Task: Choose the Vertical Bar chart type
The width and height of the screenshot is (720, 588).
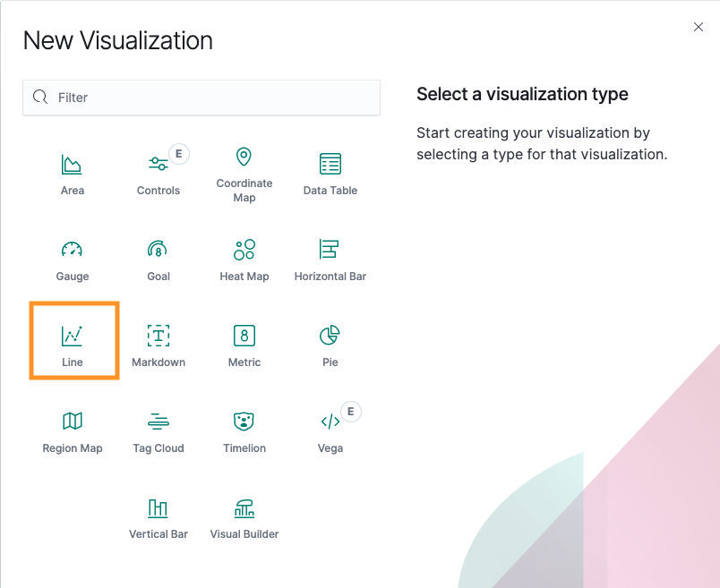Action: [159, 518]
